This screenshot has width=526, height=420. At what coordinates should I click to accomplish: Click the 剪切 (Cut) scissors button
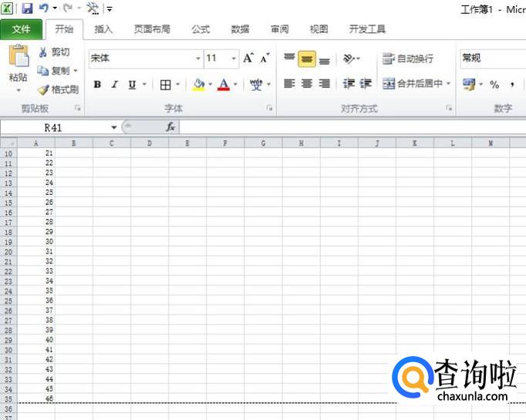[x=54, y=52]
